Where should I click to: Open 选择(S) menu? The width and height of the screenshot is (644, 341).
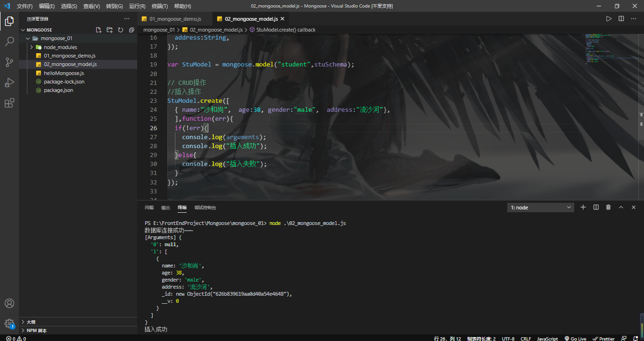pyautogui.click(x=69, y=6)
